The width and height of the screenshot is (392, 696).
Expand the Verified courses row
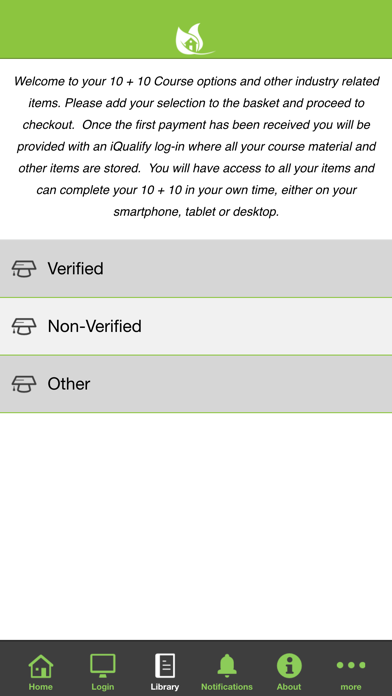point(196,269)
